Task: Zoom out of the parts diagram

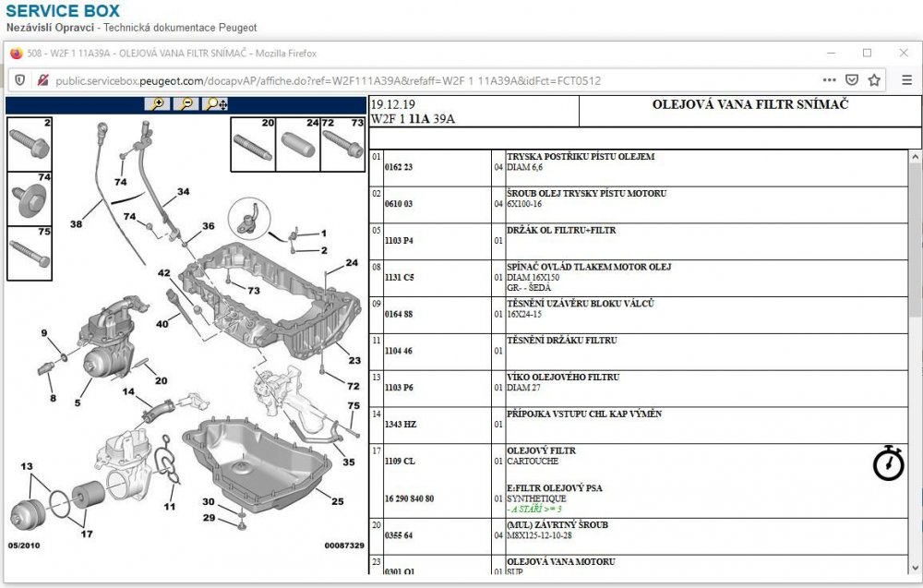Action: pyautogui.click(x=186, y=104)
